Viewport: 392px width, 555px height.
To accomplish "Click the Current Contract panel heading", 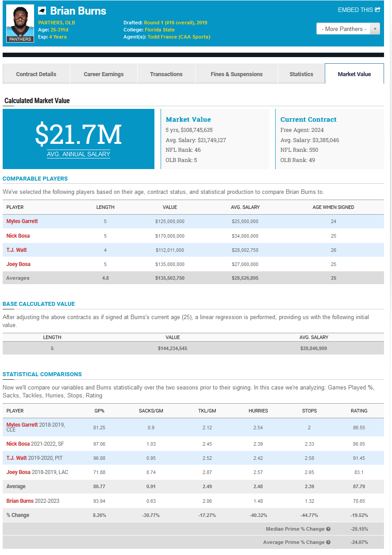I will (308, 119).
